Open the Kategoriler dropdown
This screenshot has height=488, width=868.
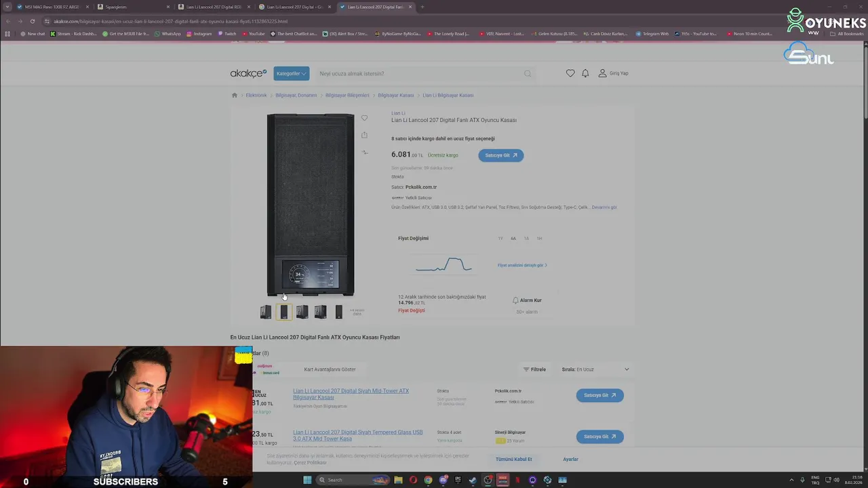(x=291, y=73)
